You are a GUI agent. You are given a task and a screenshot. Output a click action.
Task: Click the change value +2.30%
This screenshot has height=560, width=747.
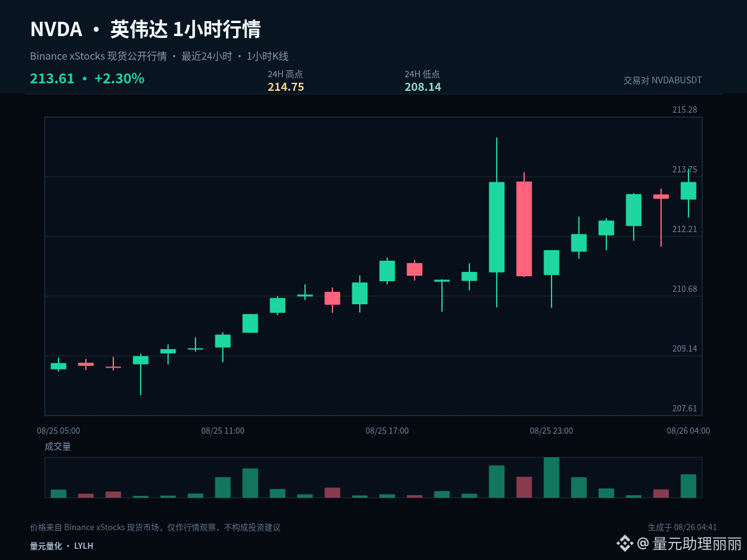coord(120,78)
